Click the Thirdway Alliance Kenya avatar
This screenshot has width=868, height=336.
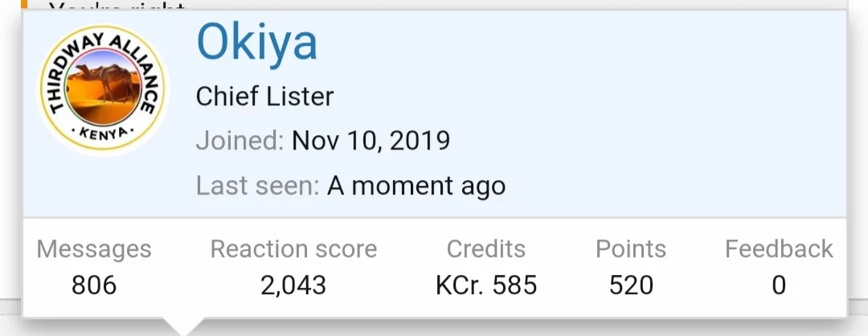(x=102, y=90)
